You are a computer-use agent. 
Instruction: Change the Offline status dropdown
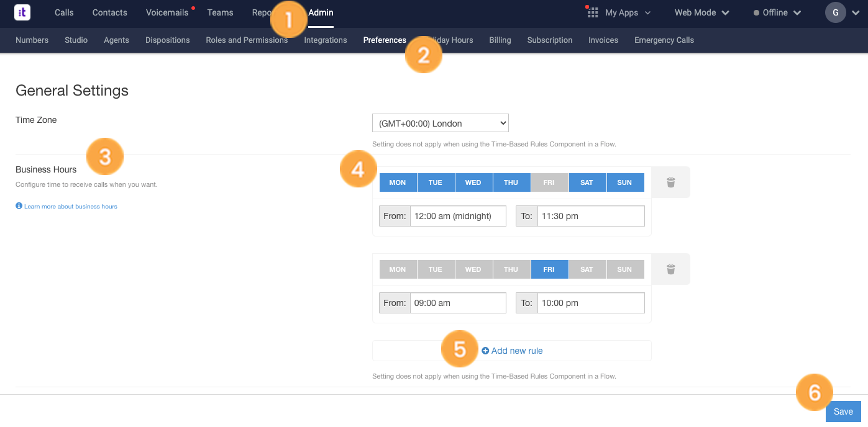coord(777,12)
